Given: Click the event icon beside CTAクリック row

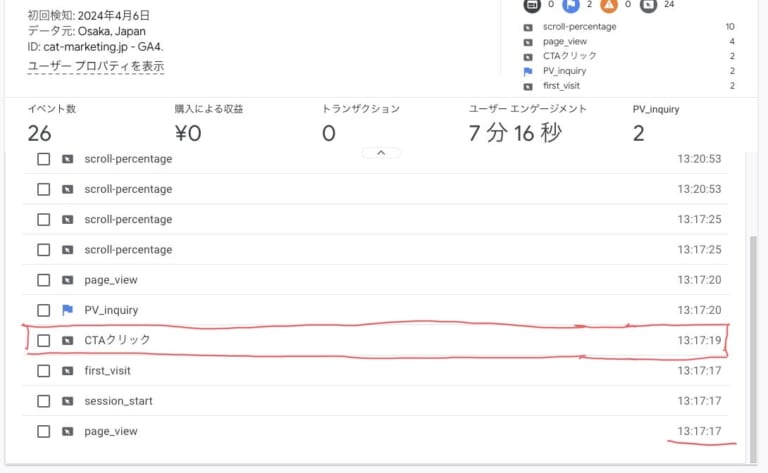Looking at the screenshot, I should [67, 340].
